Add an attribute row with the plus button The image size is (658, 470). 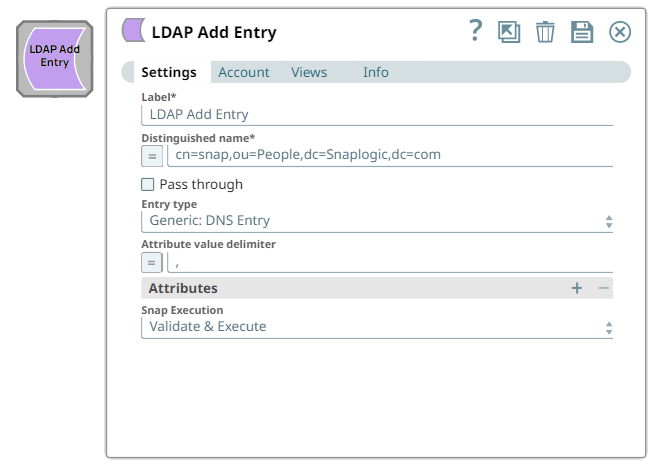577,288
